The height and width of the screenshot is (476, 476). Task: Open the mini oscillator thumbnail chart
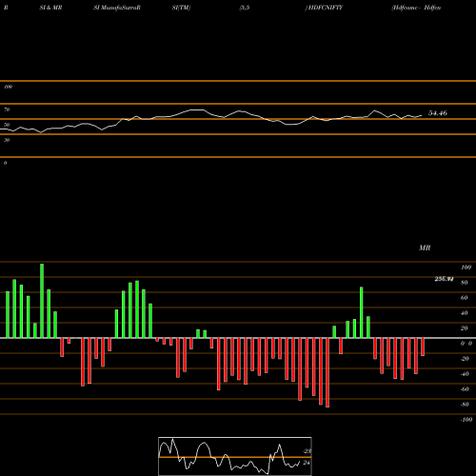pos(235,456)
